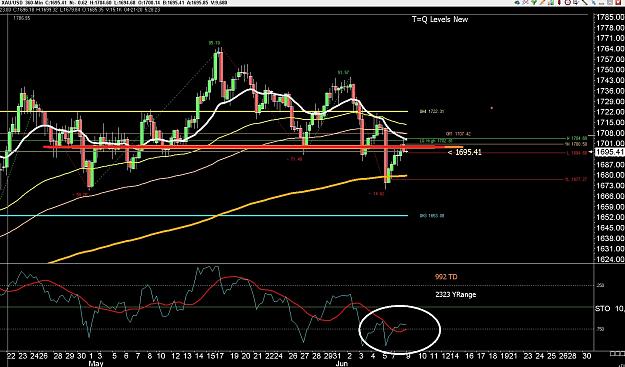Viewport: 625px width, 367px height.
Task: Select the red candlestick chart icon
Action: pyautogui.click(x=559, y=2)
